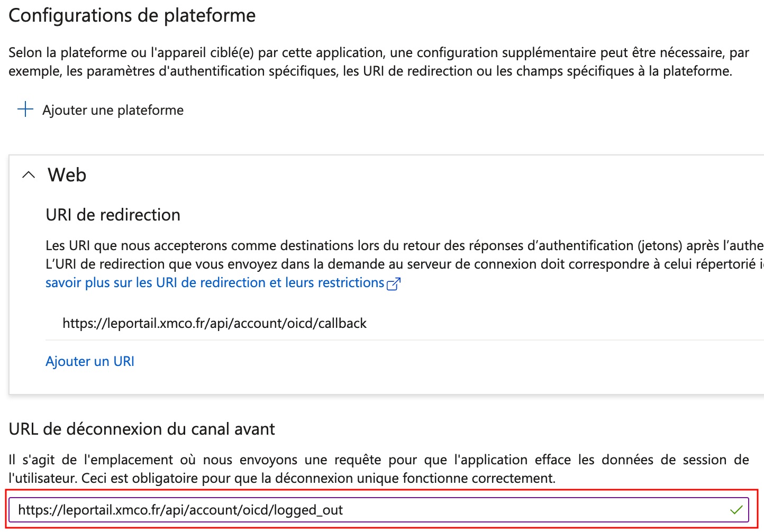Select the oicd/callback redirect URI entry
Screen dimensions: 764x532
click(x=214, y=323)
